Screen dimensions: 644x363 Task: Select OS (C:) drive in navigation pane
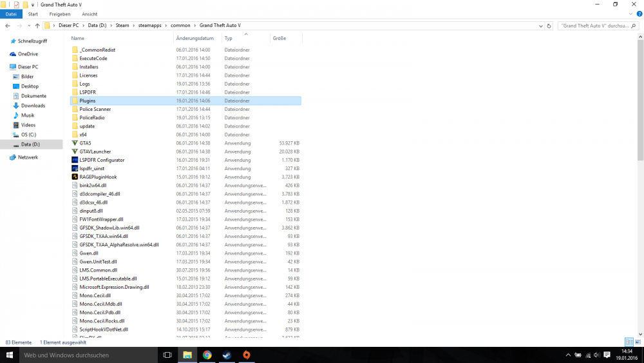[x=29, y=135]
